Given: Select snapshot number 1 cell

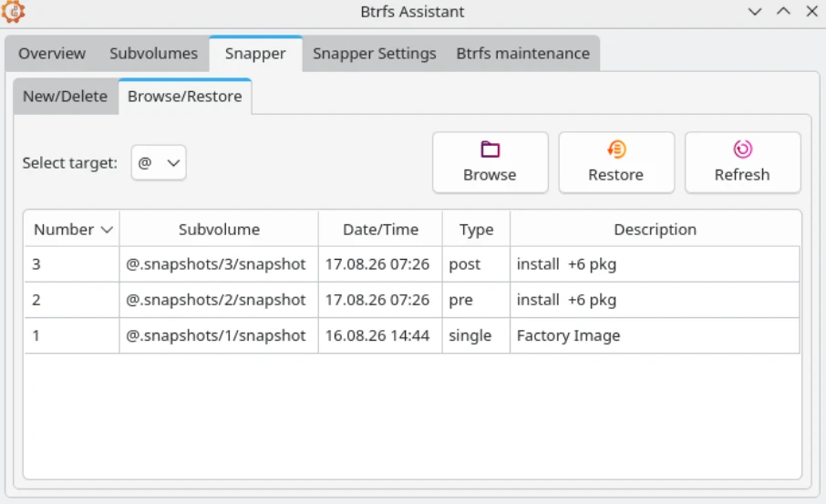Looking at the screenshot, I should pos(72,335).
